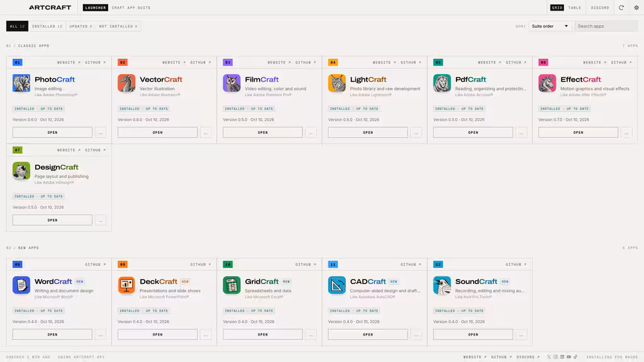Viewport: 644px width, 362px height.
Task: Launch WordCraft with its Open button
Action: [x=53, y=334]
